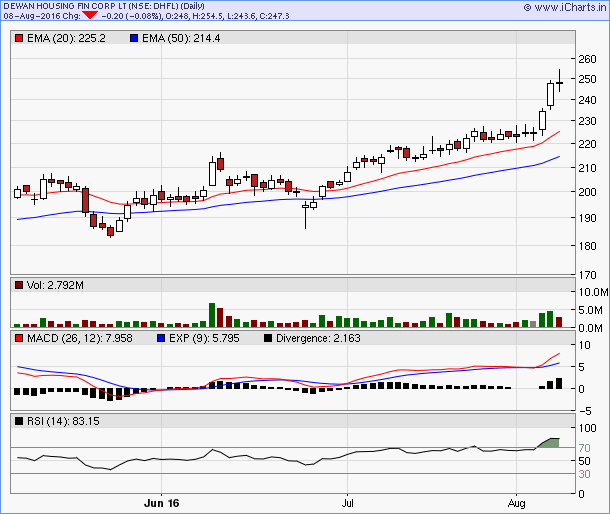Viewport: 610px width, 514px height.
Task: Click the 240 price axis label
Action: pos(587,100)
